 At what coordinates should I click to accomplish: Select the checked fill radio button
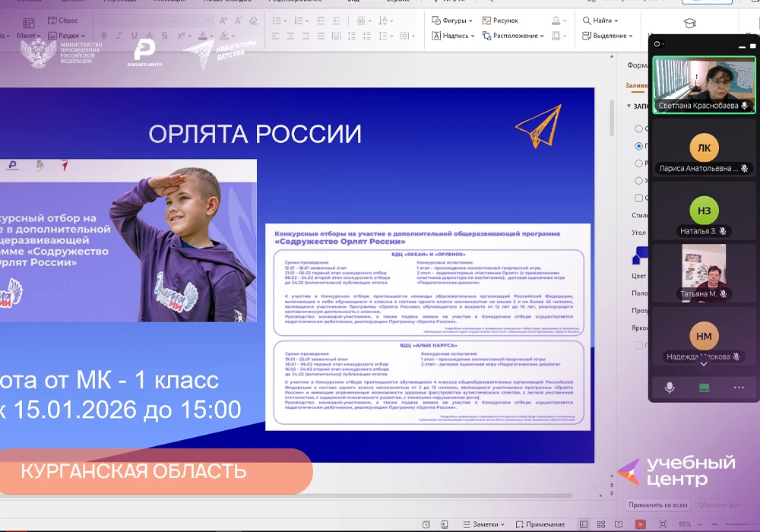point(638,146)
